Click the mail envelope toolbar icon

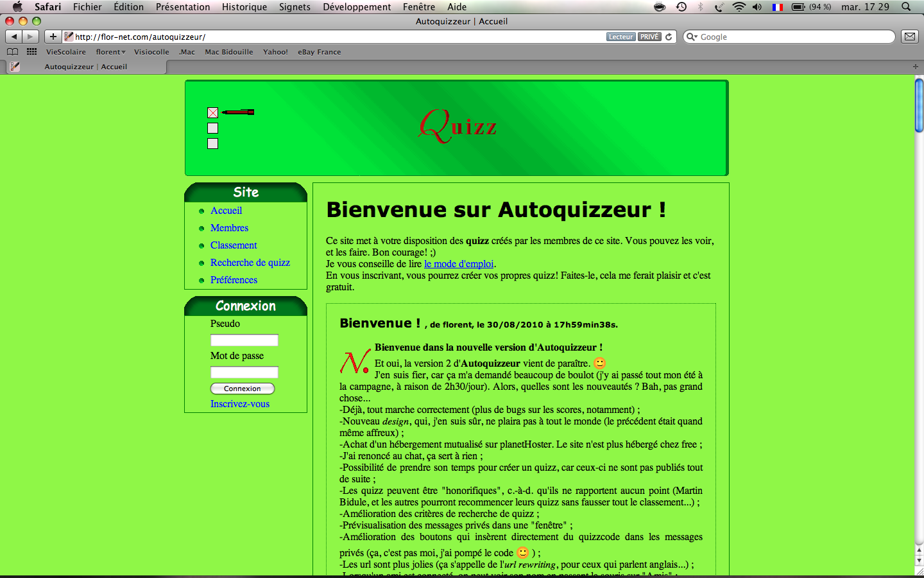[x=910, y=37]
